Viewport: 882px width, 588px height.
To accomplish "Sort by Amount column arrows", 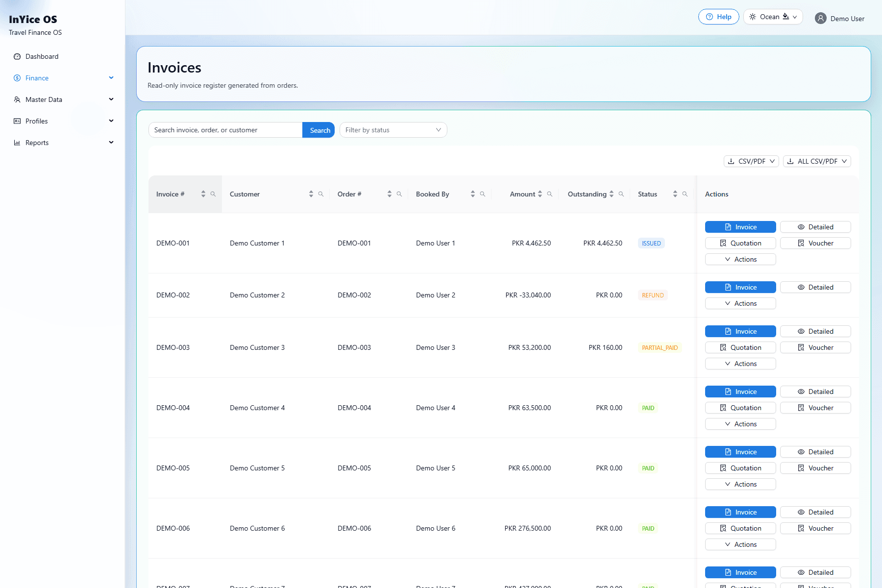I will (x=540, y=194).
